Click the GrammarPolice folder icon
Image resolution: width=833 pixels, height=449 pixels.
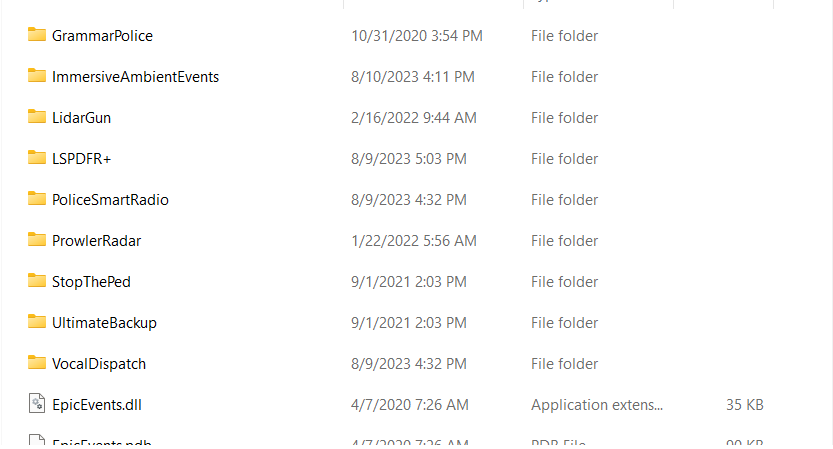tap(37, 35)
